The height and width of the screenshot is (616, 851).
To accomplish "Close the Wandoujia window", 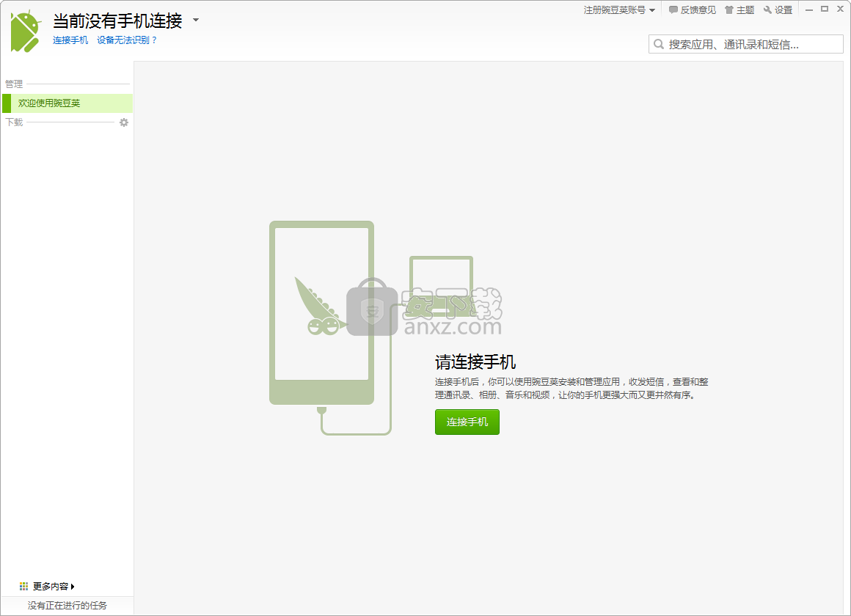I will pyautogui.click(x=840, y=10).
